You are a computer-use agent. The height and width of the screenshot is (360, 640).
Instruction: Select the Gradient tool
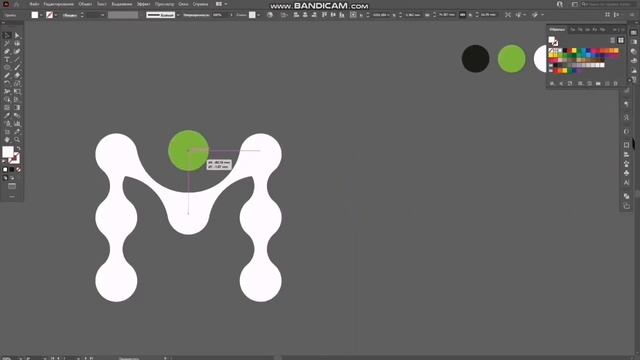[17, 108]
